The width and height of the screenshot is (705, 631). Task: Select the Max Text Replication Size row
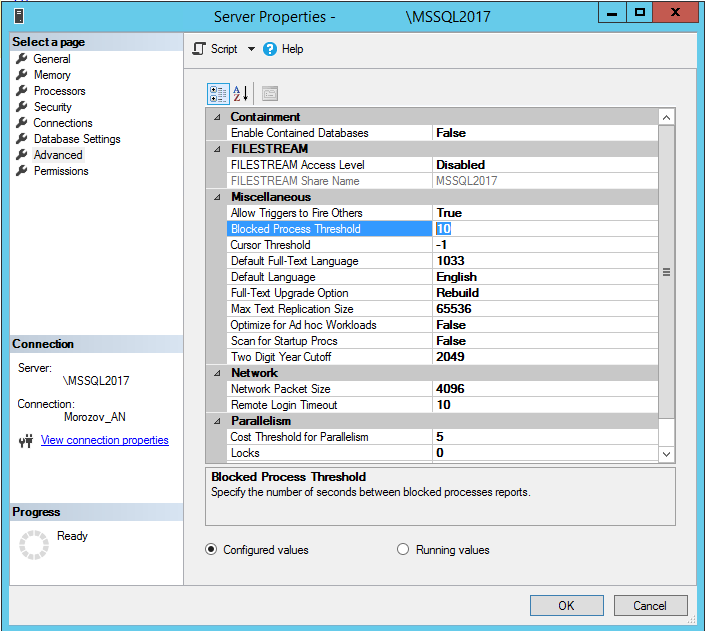click(442, 309)
